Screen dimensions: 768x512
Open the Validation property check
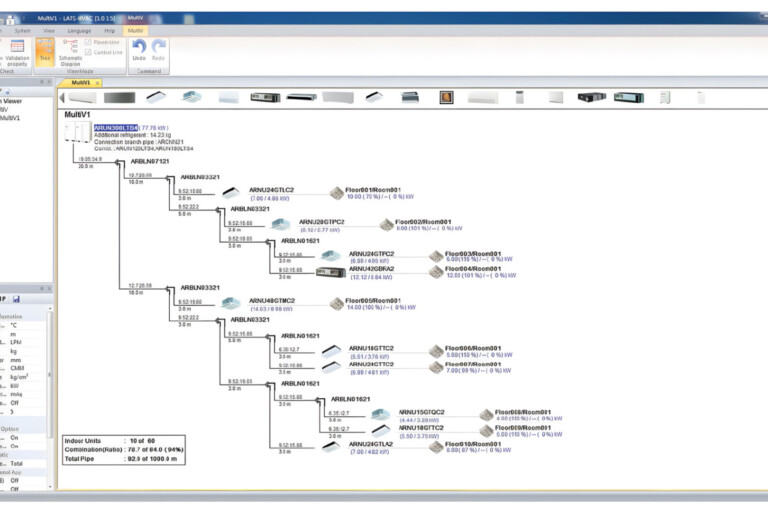tap(17, 53)
